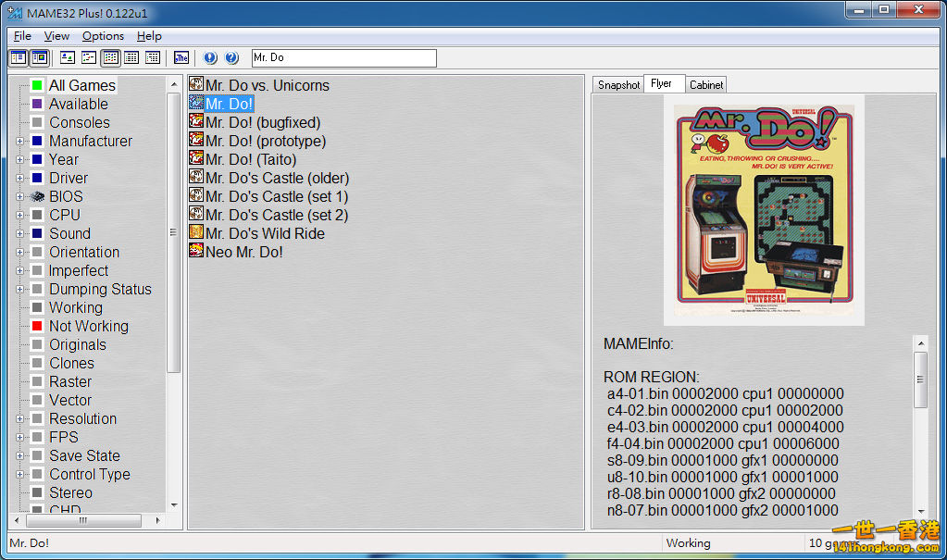
Task: Select the details view toolbar icon
Action: [131, 57]
